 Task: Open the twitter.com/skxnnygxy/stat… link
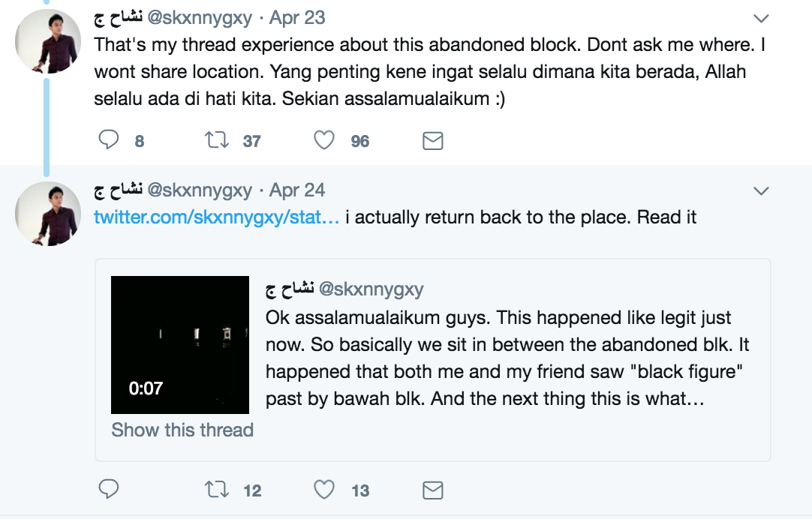tap(216, 217)
